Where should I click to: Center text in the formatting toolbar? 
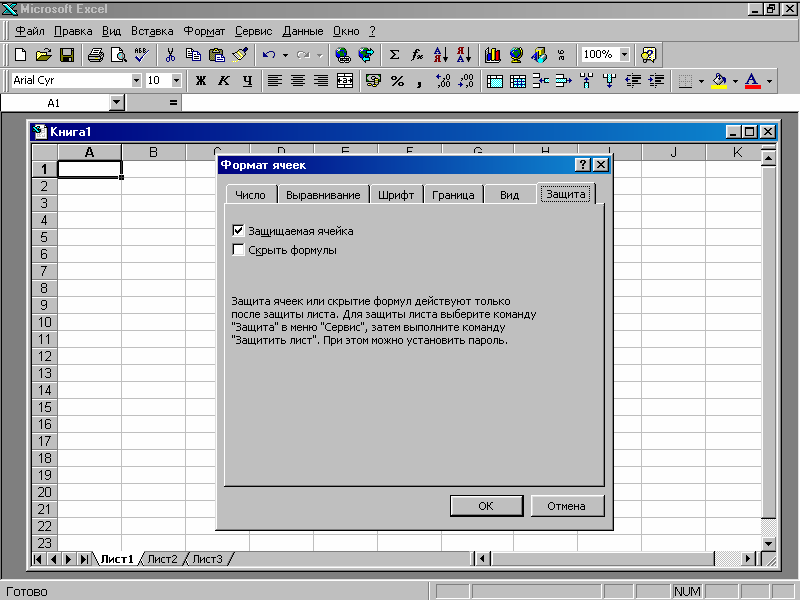point(298,81)
